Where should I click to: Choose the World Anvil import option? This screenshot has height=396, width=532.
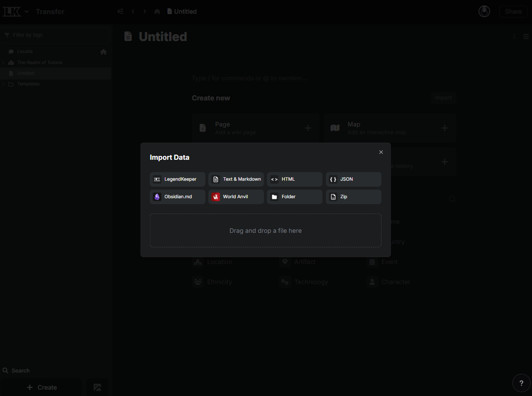(x=236, y=197)
